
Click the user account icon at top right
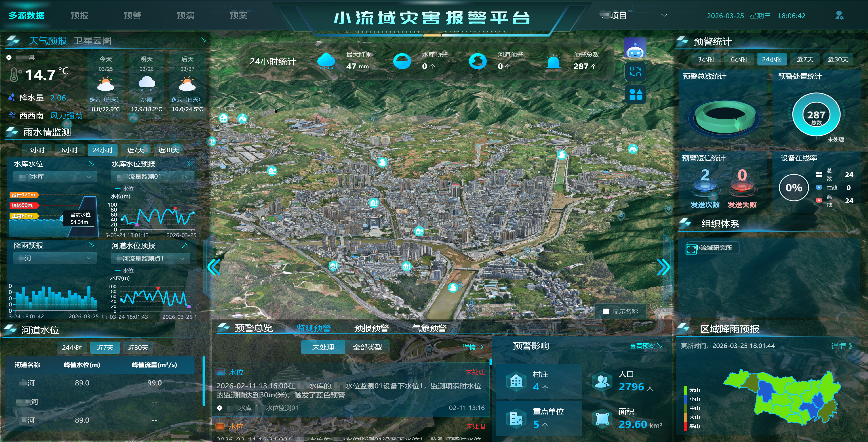pos(839,16)
